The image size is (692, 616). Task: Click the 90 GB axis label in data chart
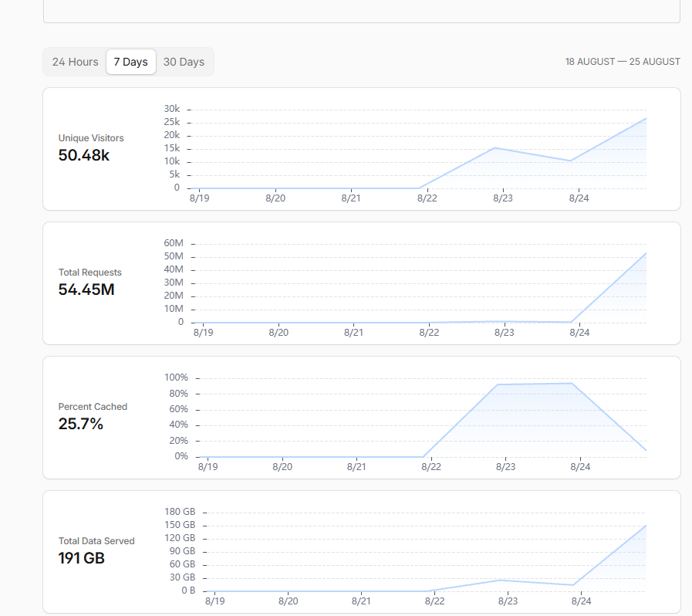182,551
